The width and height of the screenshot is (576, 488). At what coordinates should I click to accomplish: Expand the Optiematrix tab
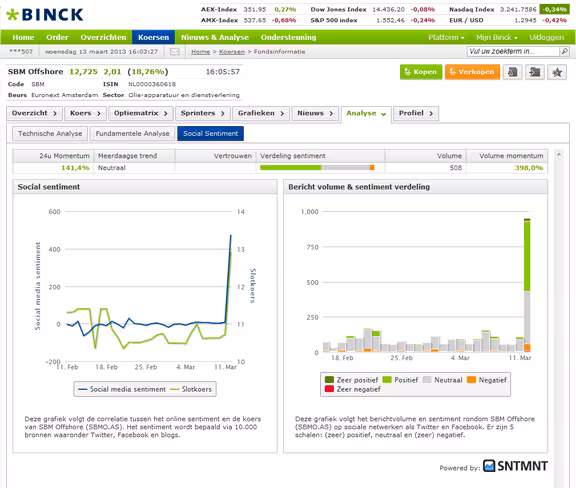point(141,113)
